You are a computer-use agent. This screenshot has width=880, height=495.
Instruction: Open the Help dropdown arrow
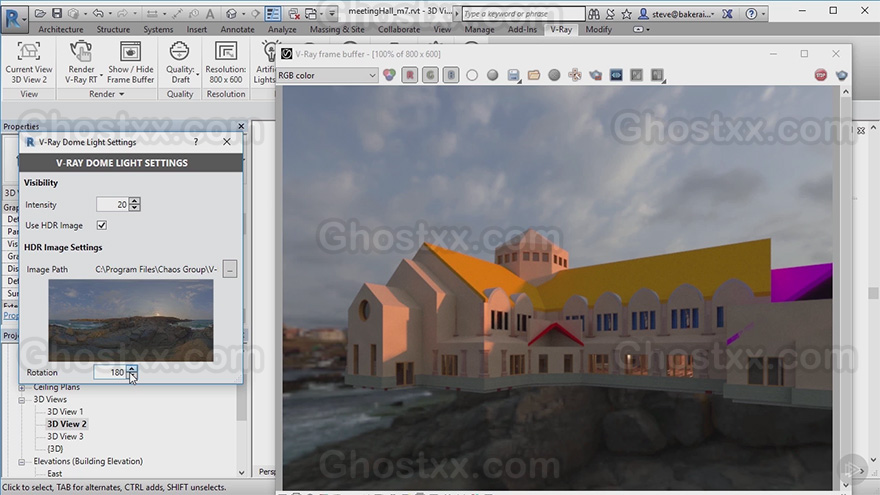pos(764,13)
